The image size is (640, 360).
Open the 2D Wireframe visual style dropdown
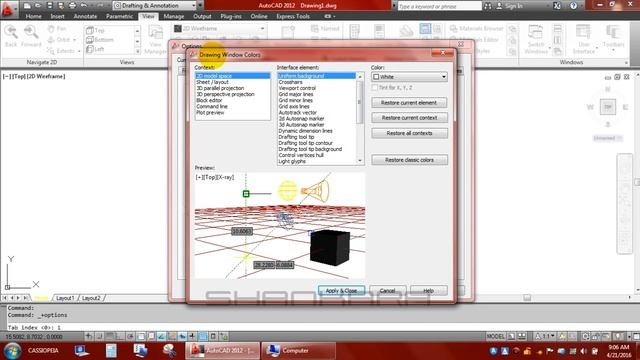coord(220,29)
